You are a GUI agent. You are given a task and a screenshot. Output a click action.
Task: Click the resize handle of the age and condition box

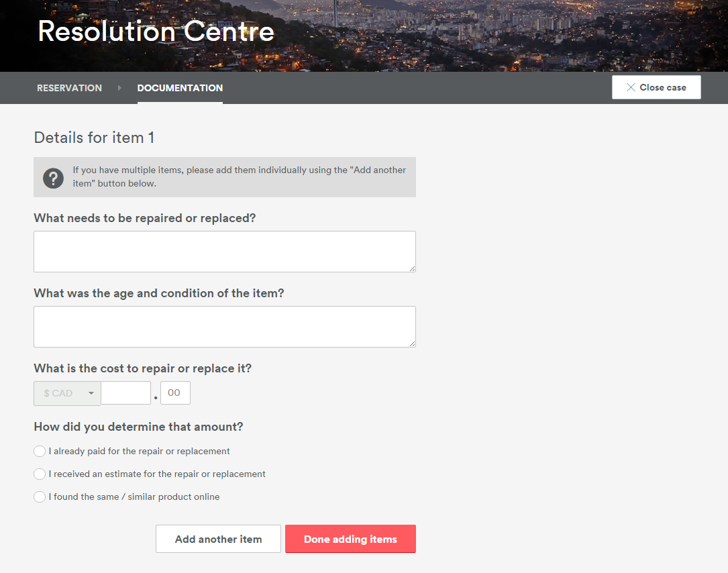click(x=412, y=344)
